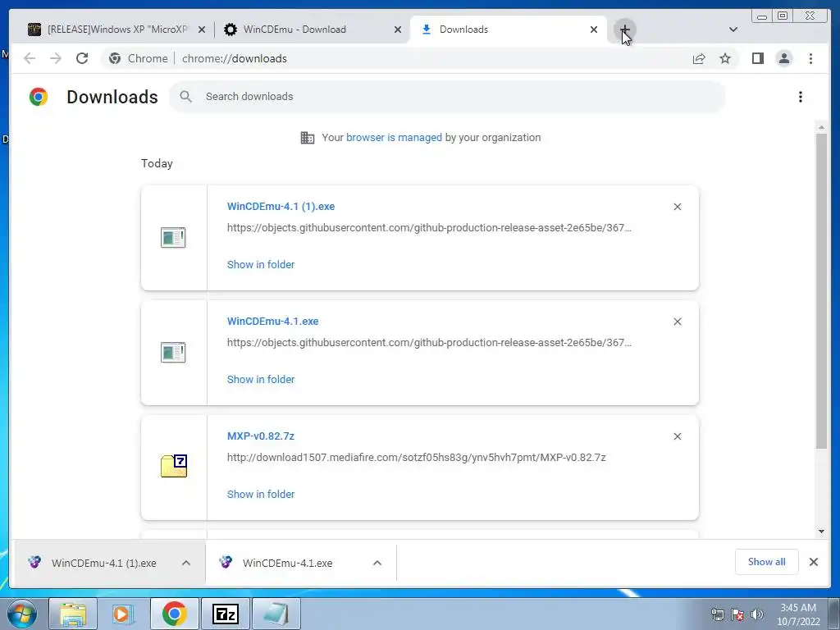Open the Downloads page more actions menu
This screenshot has width=840, height=630.
[x=801, y=97]
